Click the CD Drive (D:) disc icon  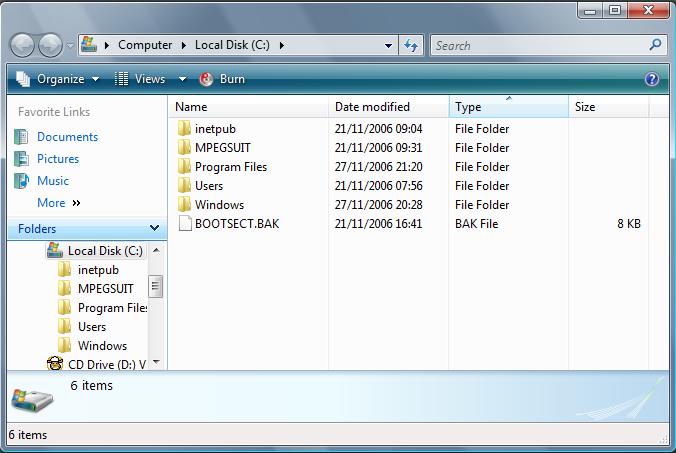point(55,364)
